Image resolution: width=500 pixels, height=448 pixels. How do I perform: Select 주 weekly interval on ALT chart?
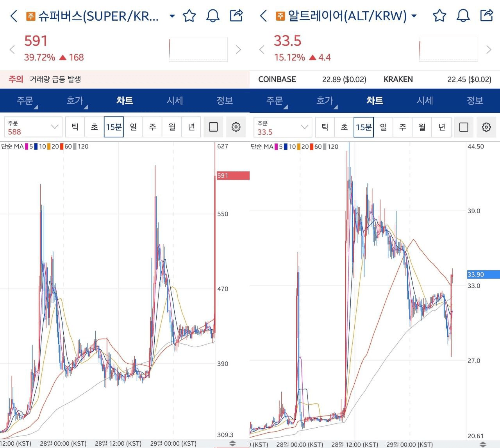(403, 127)
